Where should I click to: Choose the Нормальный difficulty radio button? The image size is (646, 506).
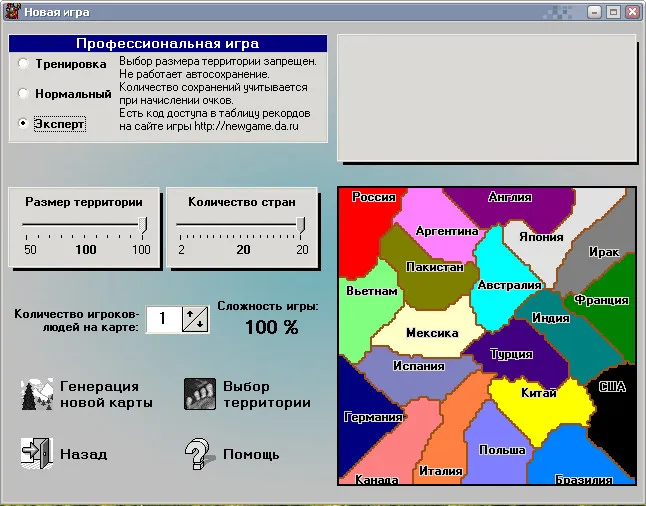click(x=24, y=94)
